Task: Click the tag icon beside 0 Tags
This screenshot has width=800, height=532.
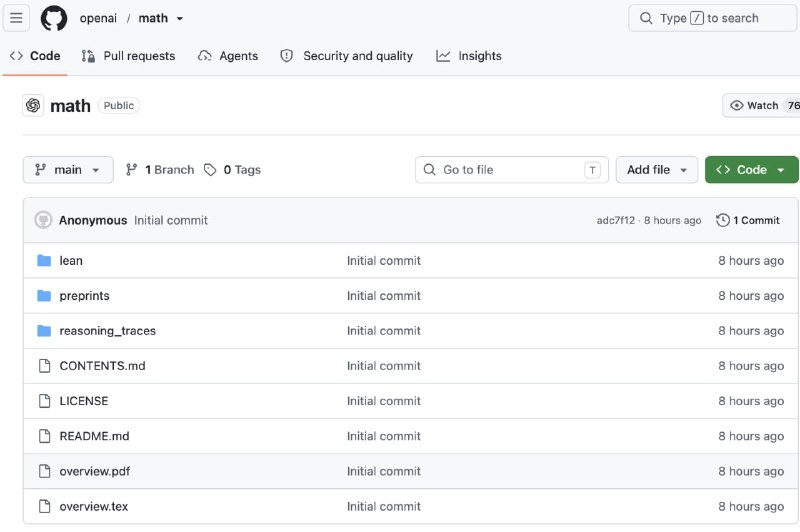Action: [x=210, y=170]
